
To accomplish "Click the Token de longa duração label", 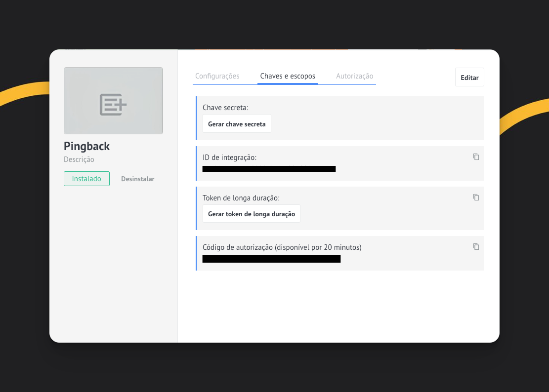I will point(241,198).
